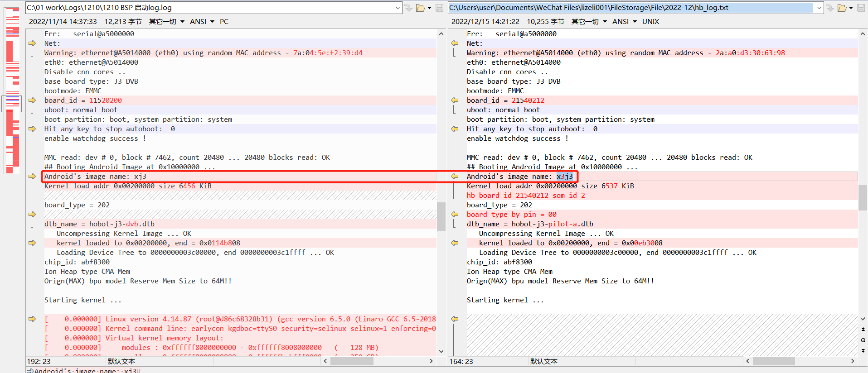868x373 pixels.
Task: Click the PC line ending label on left
Action: pyautogui.click(x=224, y=21)
